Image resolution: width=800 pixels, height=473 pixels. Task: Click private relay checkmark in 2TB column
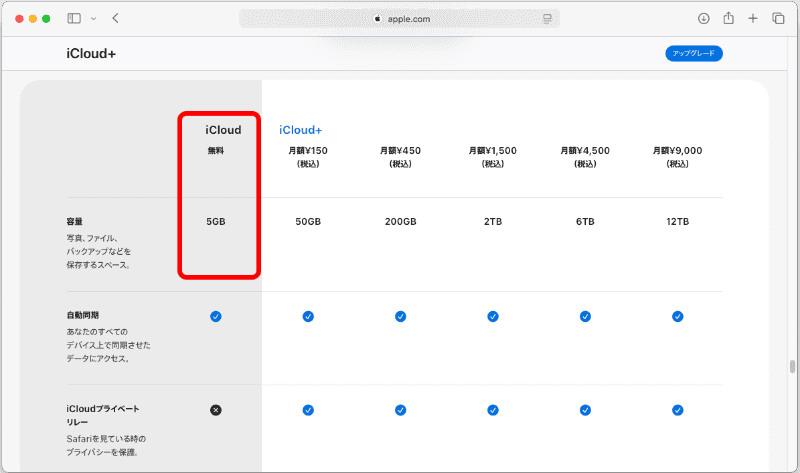pos(493,410)
